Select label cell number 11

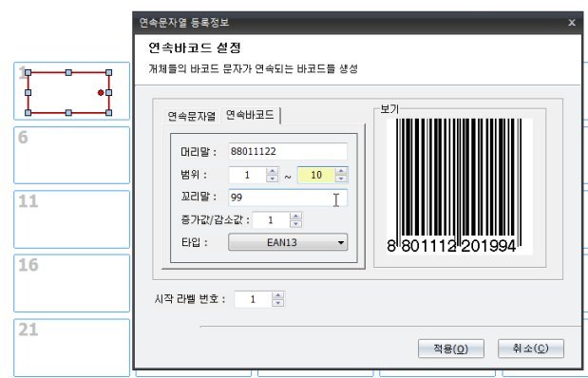tap(71, 219)
